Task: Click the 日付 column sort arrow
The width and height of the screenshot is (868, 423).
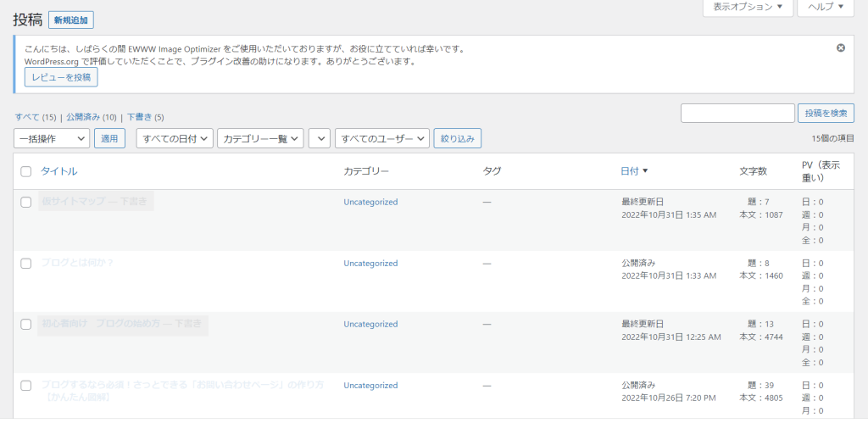Action: click(x=645, y=171)
